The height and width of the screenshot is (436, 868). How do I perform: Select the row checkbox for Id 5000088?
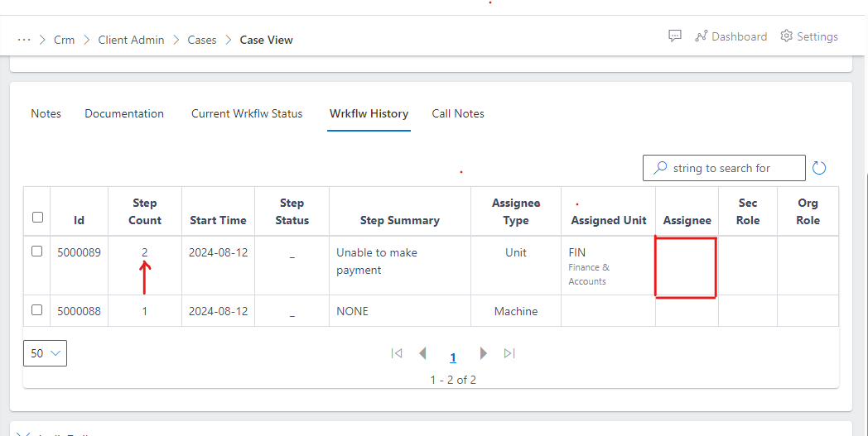pyautogui.click(x=37, y=310)
